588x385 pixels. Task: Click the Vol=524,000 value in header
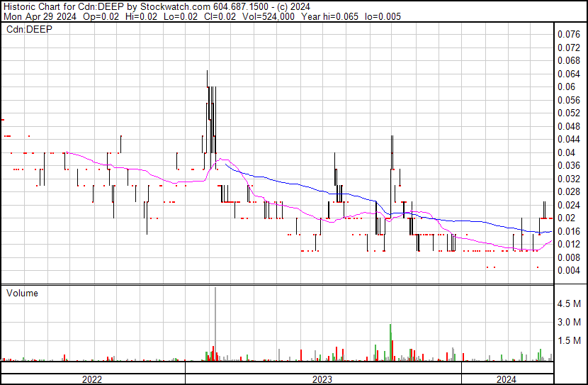pyautogui.click(x=268, y=16)
